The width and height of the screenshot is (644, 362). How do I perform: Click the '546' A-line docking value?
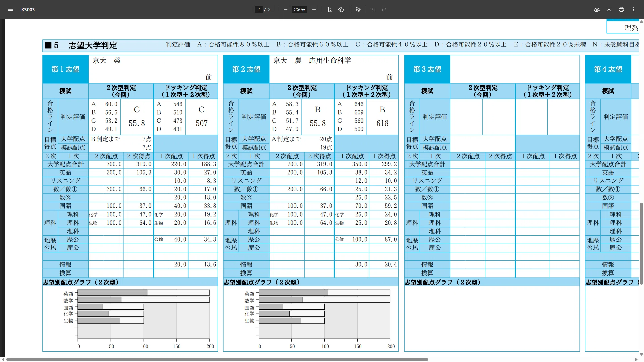[178, 104]
